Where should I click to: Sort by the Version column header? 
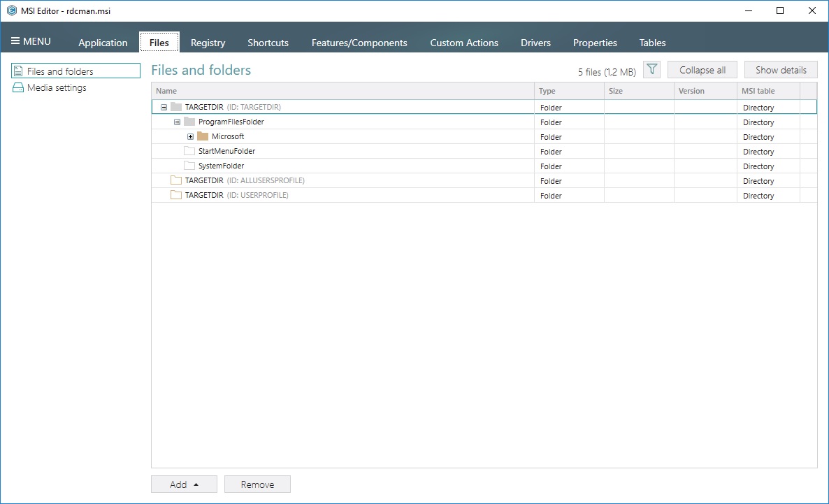(x=705, y=91)
